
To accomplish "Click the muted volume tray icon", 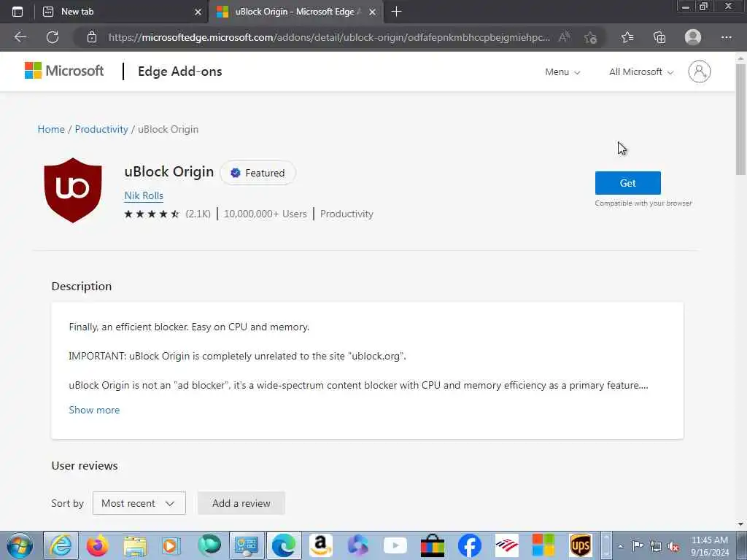I will click(673, 546).
